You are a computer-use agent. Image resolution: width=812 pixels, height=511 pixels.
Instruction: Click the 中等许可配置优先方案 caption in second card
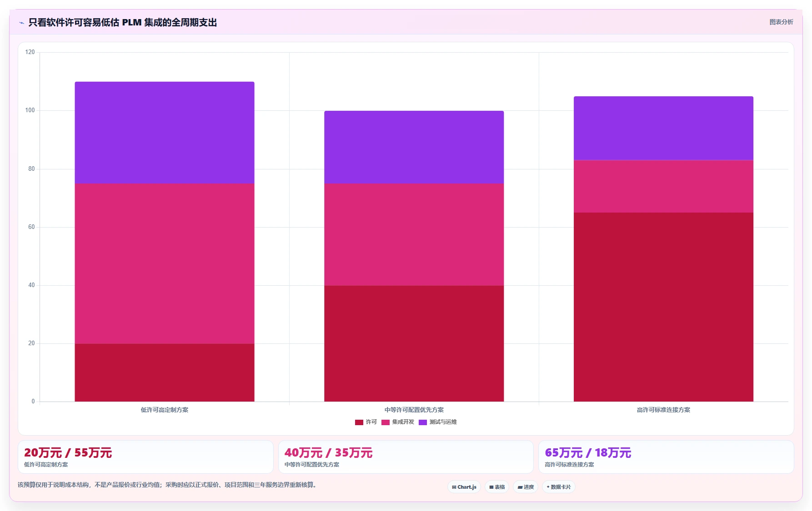312,465
